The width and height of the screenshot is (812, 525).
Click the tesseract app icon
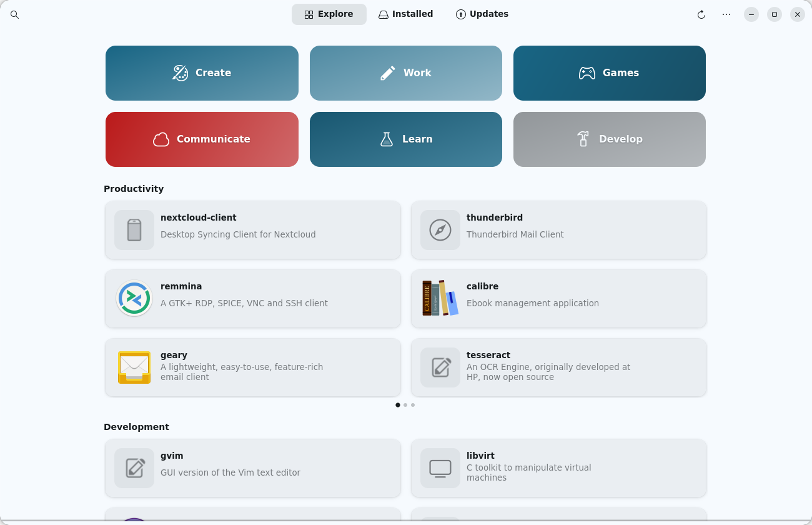coord(440,367)
